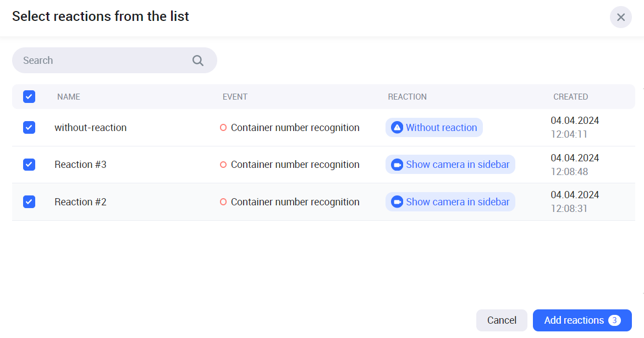Uncheck the without-reaction row checkbox
The width and height of the screenshot is (644, 338).
coord(29,128)
